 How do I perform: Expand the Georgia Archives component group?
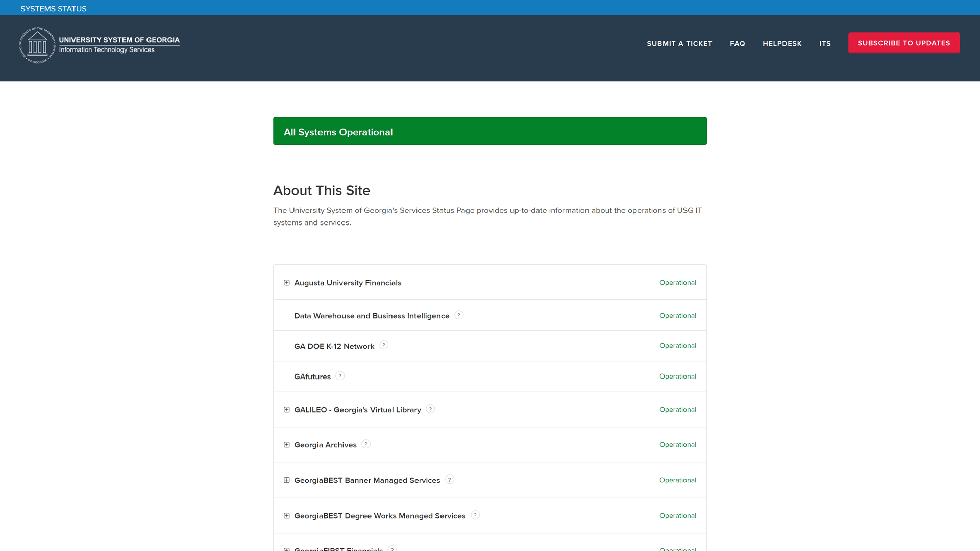click(x=286, y=444)
